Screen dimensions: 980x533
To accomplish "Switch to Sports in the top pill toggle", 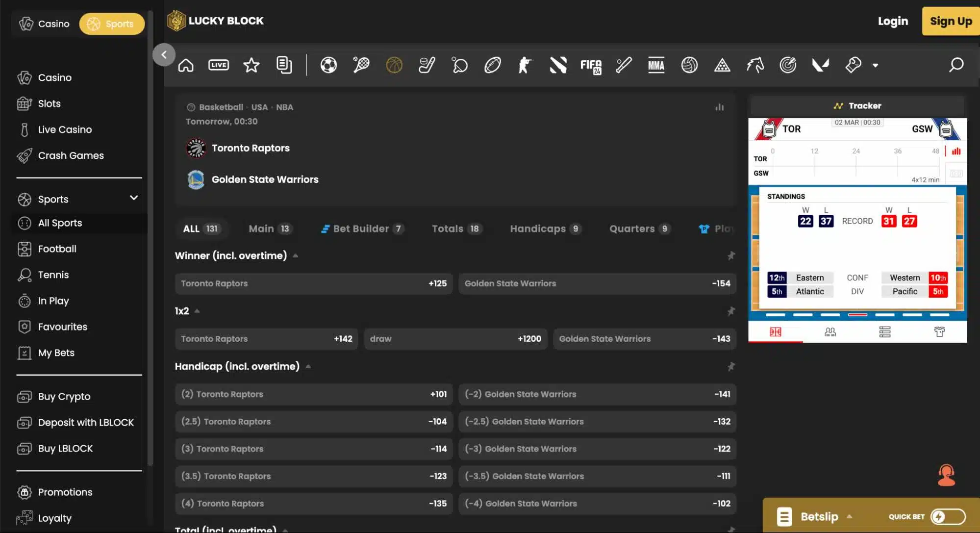I will (112, 24).
